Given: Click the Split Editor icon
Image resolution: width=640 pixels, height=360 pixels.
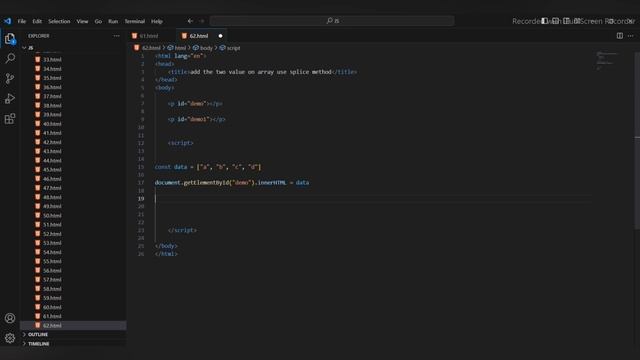Looking at the screenshot, I should click(x=620, y=36).
